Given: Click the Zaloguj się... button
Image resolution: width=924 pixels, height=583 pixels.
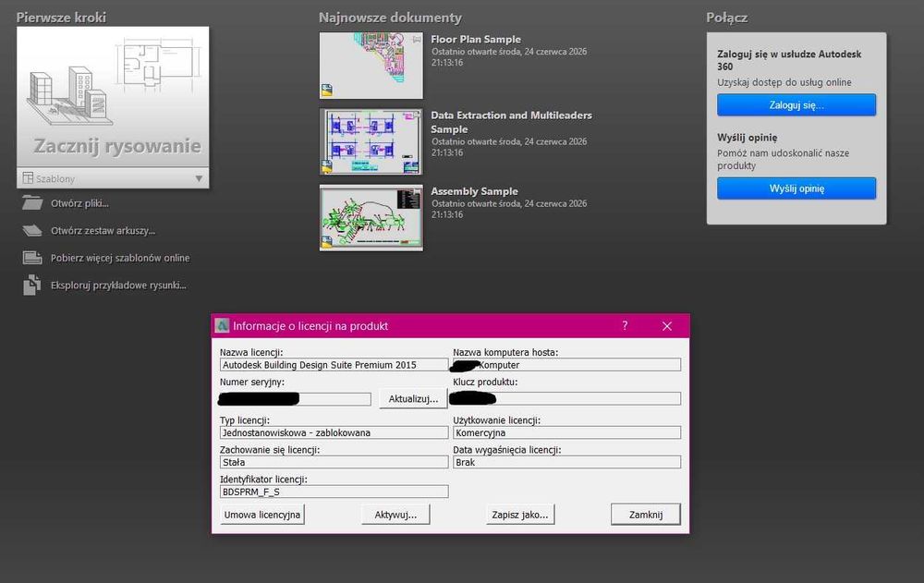Looking at the screenshot, I should click(796, 105).
